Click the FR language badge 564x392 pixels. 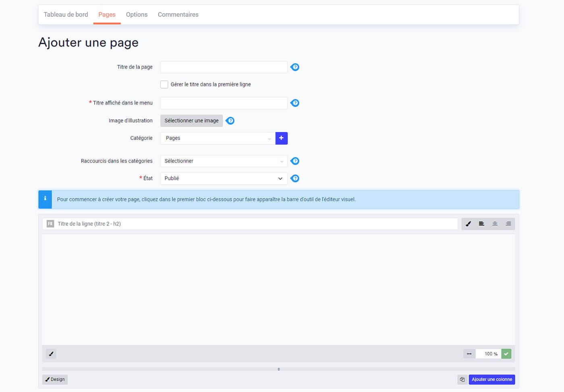pos(50,224)
